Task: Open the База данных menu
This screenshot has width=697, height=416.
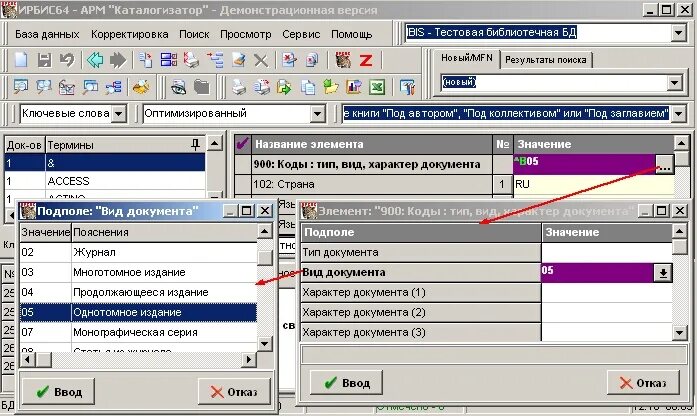Action: coord(47,34)
